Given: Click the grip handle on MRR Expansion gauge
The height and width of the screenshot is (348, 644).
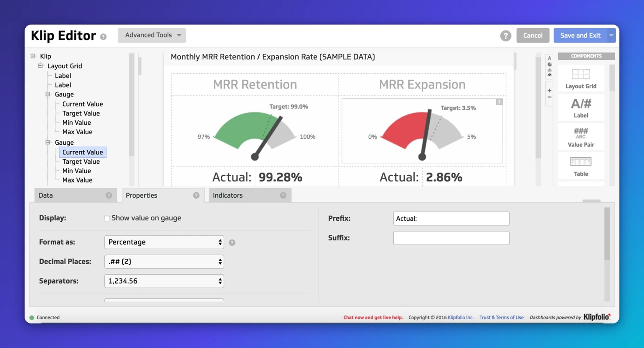Looking at the screenshot, I should click(499, 101).
